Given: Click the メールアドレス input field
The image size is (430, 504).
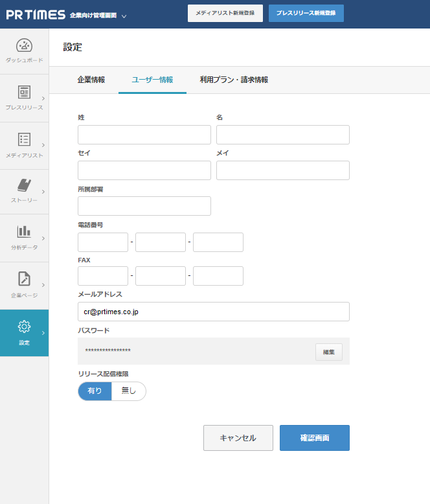Looking at the screenshot, I should point(213,312).
